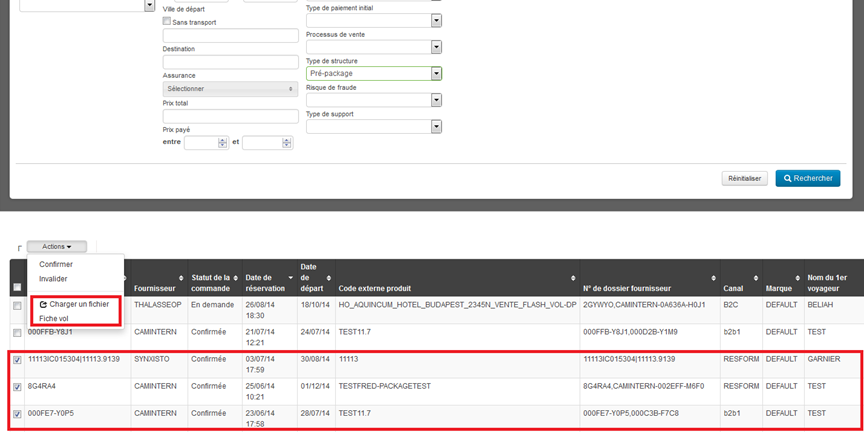
Task: Sort by Fournisseur column arrows
Action: 181,278
